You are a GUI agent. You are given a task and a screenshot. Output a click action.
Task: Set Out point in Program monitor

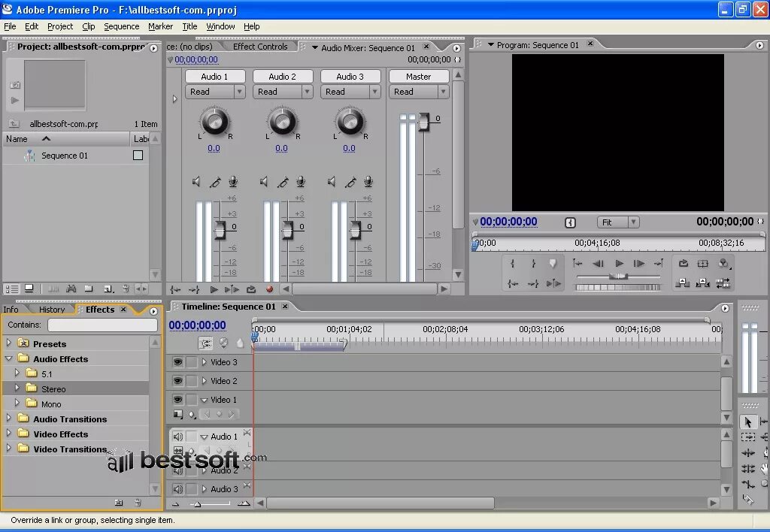click(x=533, y=264)
